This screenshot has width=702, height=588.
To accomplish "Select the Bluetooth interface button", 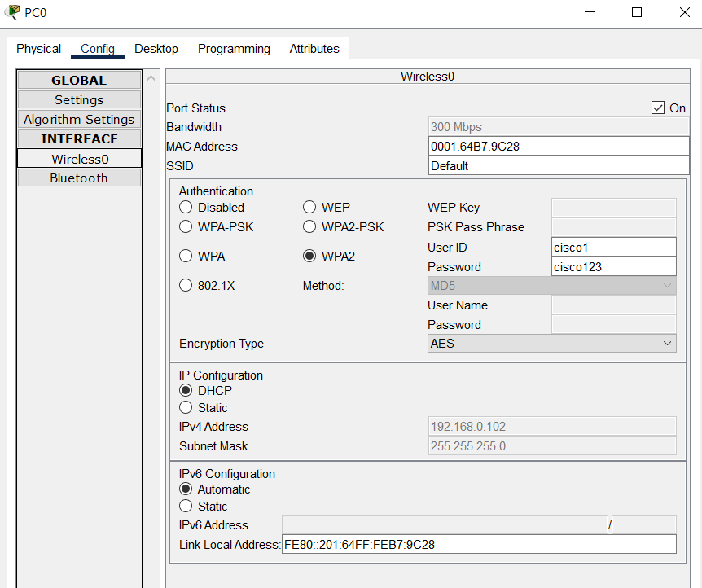I will (x=79, y=178).
